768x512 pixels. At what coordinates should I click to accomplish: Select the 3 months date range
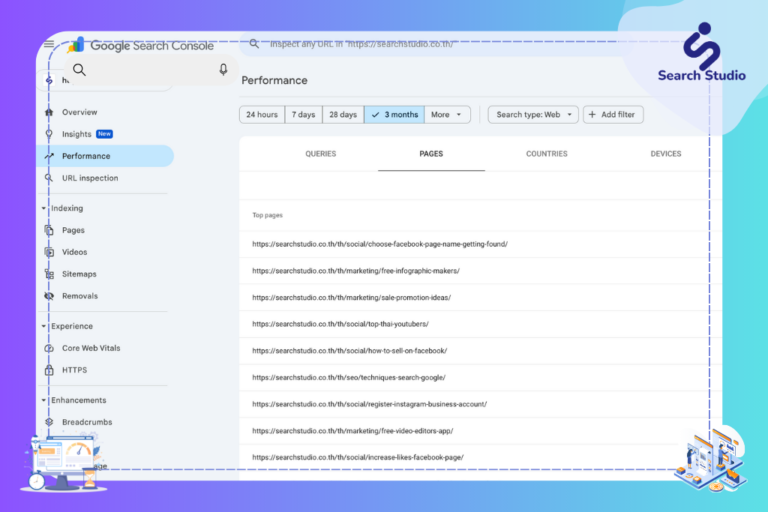coord(394,115)
